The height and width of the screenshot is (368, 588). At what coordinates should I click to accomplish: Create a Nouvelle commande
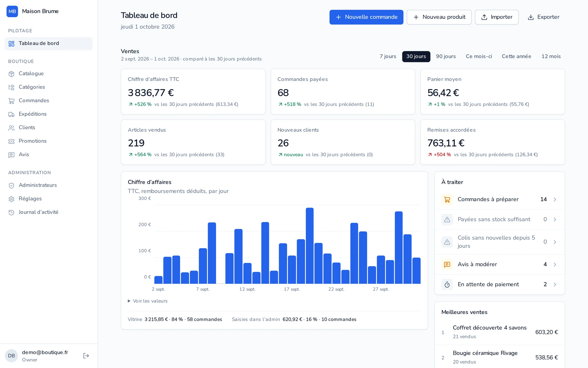click(x=366, y=17)
